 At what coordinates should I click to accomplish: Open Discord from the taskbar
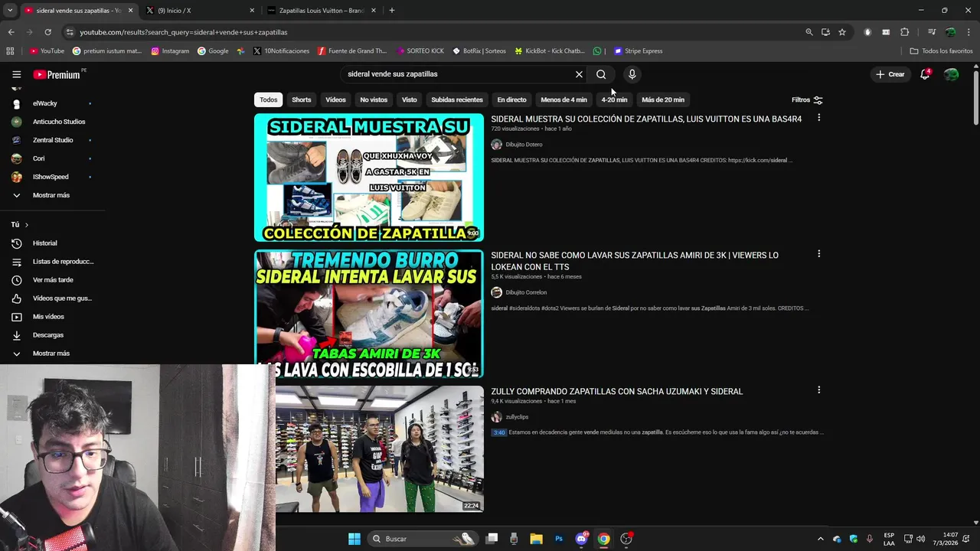pyautogui.click(x=581, y=539)
